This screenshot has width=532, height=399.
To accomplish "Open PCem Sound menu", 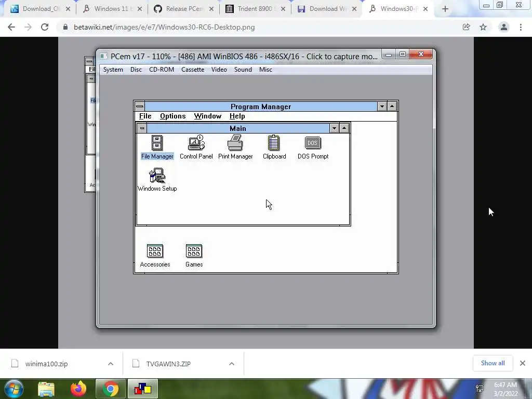I will point(243,70).
